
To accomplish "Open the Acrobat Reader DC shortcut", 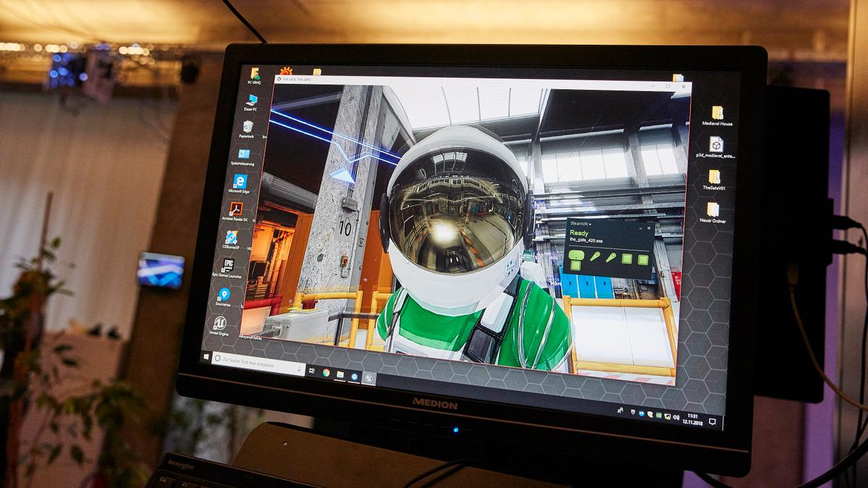I will [235, 211].
